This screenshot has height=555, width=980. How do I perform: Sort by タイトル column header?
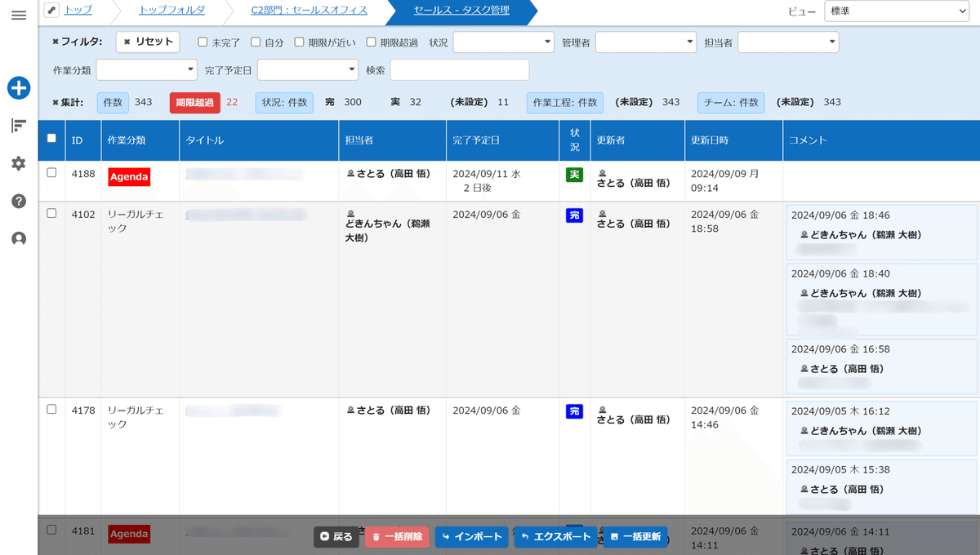pyautogui.click(x=260, y=140)
